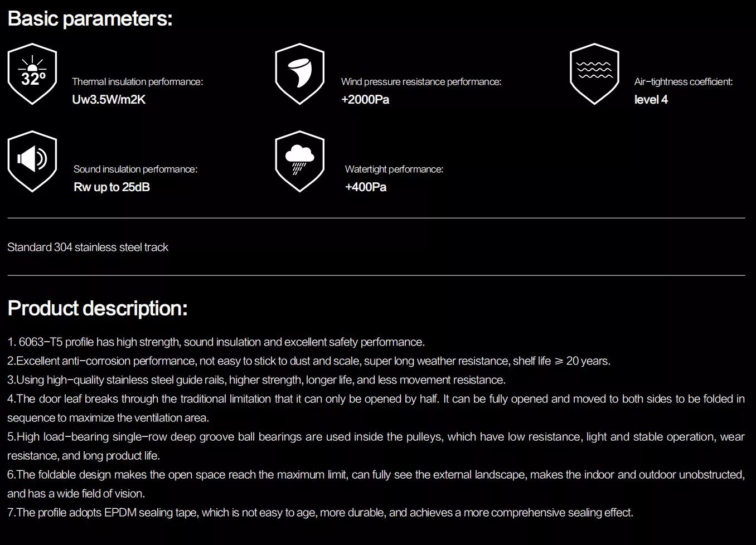Select the Product description heading

[98, 308]
